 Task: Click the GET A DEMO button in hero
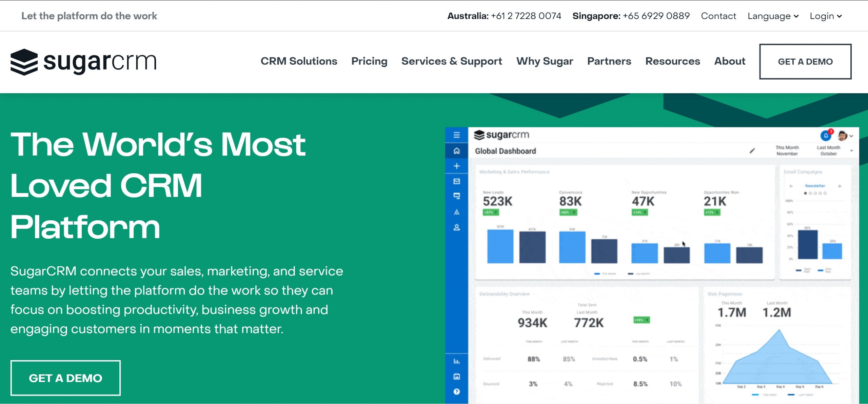[65, 378]
